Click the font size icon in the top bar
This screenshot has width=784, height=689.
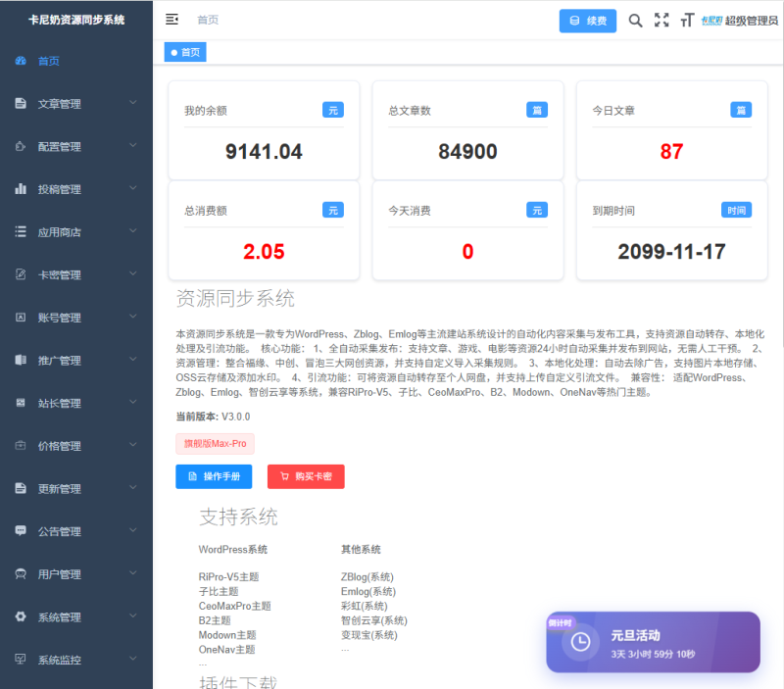[687, 20]
